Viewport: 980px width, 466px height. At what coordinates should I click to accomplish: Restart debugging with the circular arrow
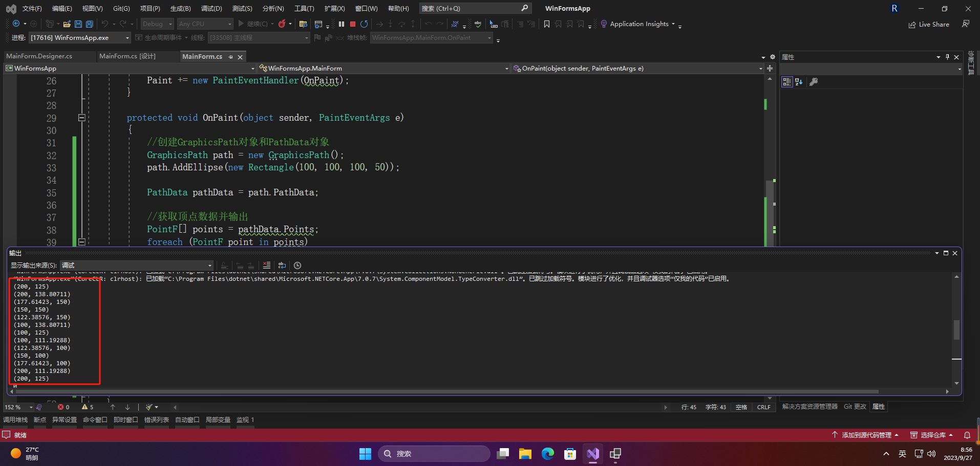[x=364, y=24]
